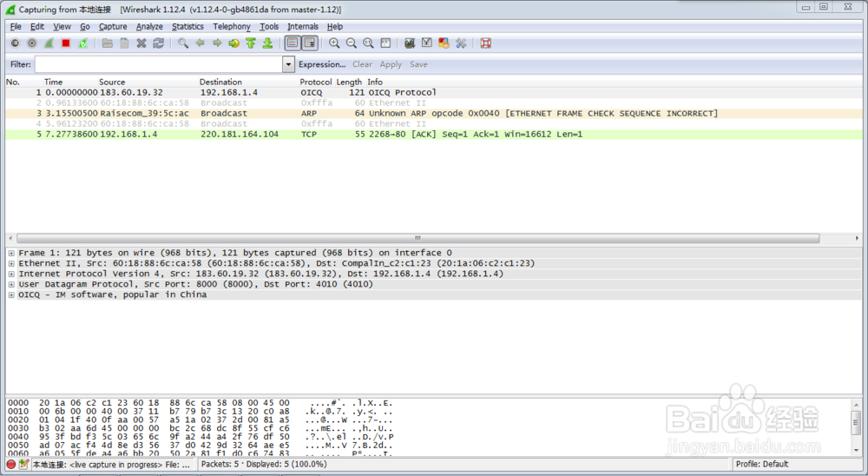
Task: Open coloring rules icon
Action: click(x=444, y=43)
